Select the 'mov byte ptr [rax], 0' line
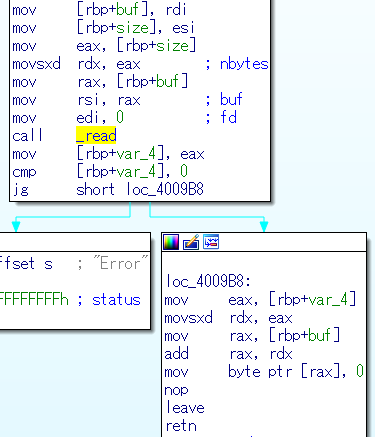Viewport: 375px width, 437px height. point(264,371)
